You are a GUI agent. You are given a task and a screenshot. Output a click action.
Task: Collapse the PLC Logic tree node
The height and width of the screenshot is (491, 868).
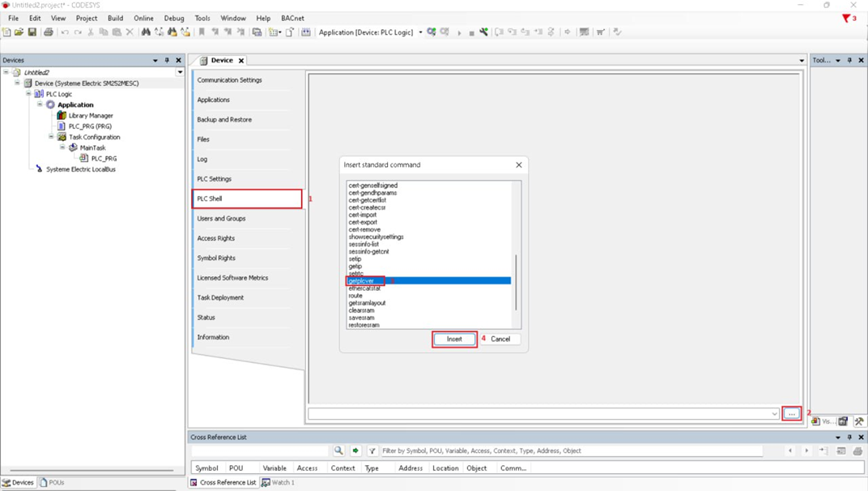pyautogui.click(x=28, y=94)
